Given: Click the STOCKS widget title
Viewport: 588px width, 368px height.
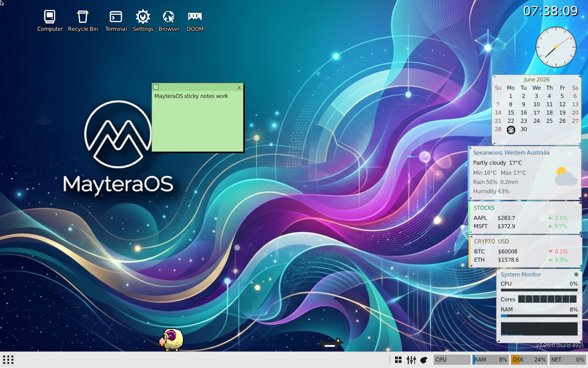Looking at the screenshot, I should [484, 208].
